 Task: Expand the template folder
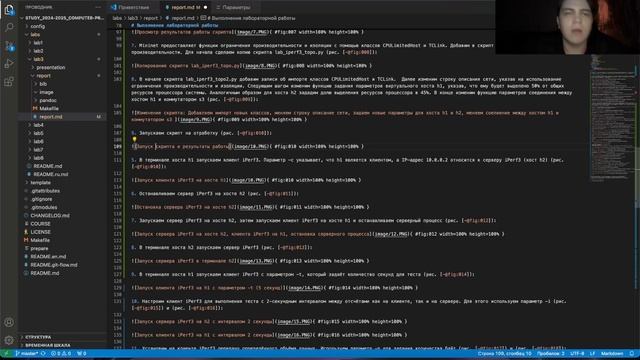pos(40,182)
